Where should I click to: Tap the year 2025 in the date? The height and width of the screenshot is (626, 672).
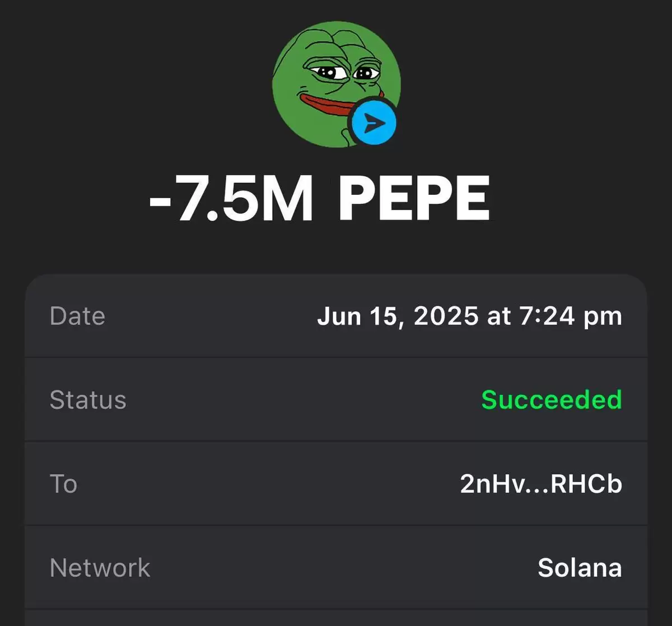coord(446,316)
